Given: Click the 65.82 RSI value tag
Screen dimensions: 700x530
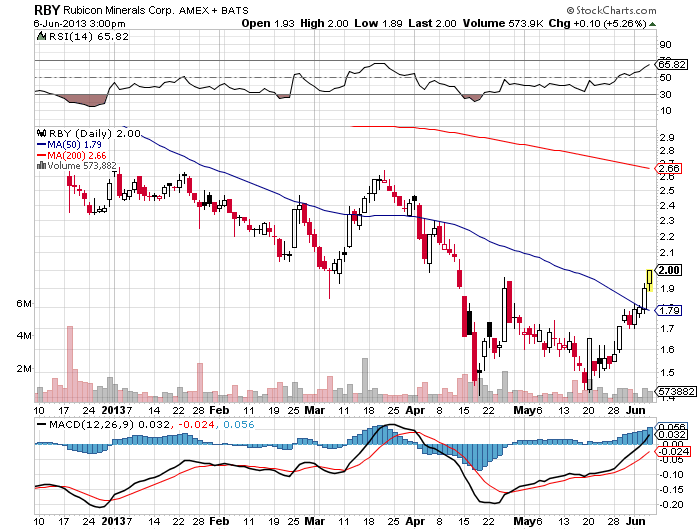Looking at the screenshot, I should (671, 64).
